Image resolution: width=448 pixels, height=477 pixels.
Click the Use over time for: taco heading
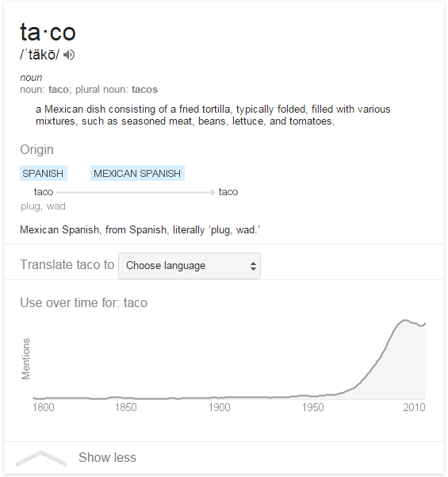click(x=83, y=302)
